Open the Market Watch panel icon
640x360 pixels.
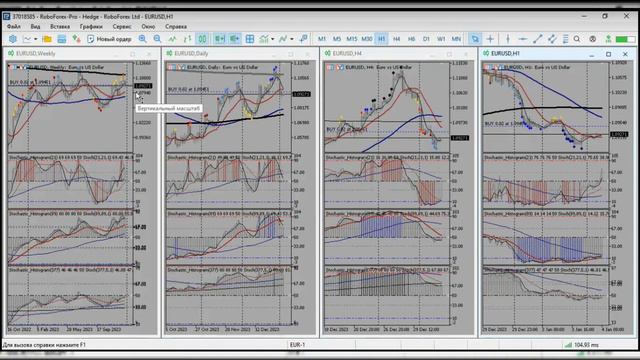[x=62, y=39]
